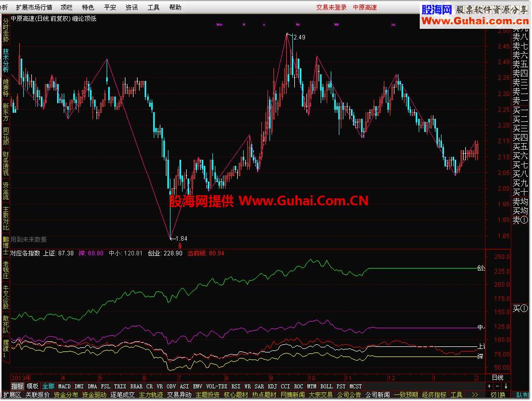Viewport: 532px width, 401px height.
Task: Click the 2.49 high price label
Action: tap(299, 37)
